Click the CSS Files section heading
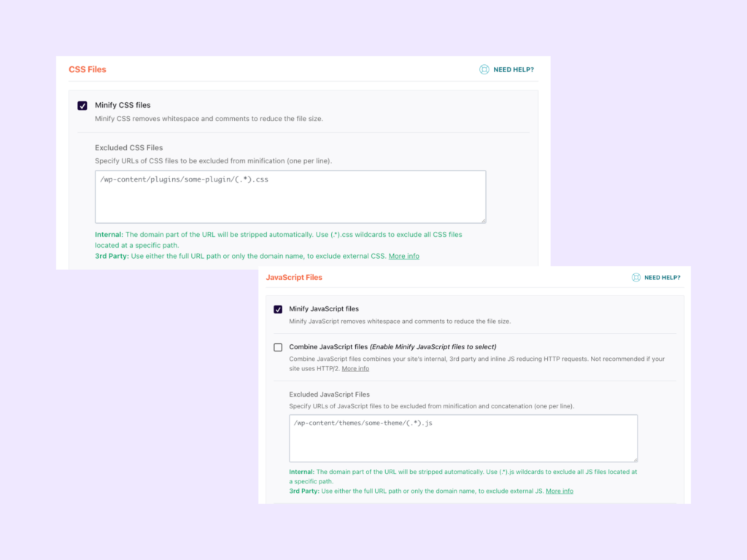The width and height of the screenshot is (747, 560). pyautogui.click(x=88, y=69)
